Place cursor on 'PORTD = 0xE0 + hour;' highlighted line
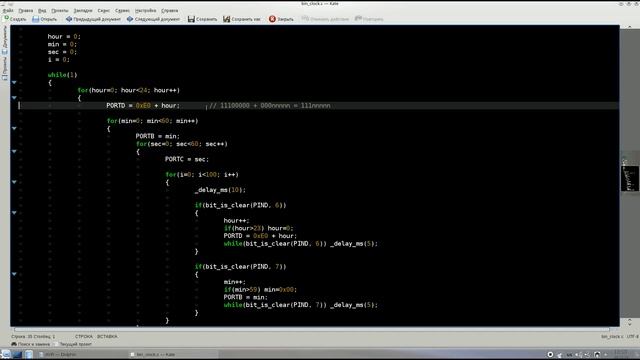Viewport: 640px width, 360px height. coord(143,106)
